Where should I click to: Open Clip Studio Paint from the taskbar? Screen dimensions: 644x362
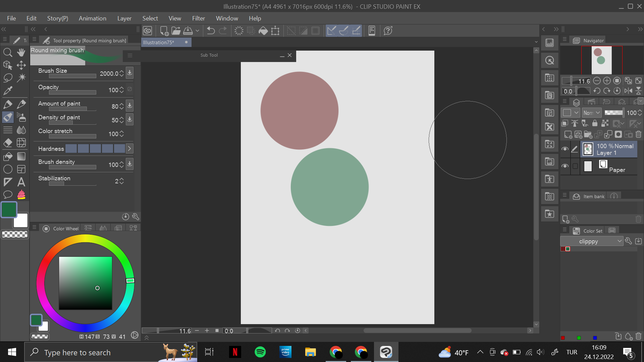(x=386, y=352)
